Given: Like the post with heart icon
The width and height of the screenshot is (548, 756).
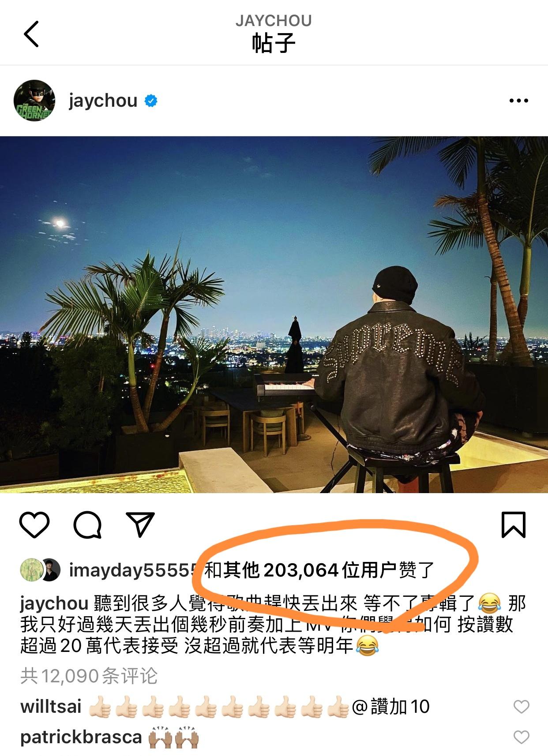Looking at the screenshot, I should pyautogui.click(x=34, y=524).
